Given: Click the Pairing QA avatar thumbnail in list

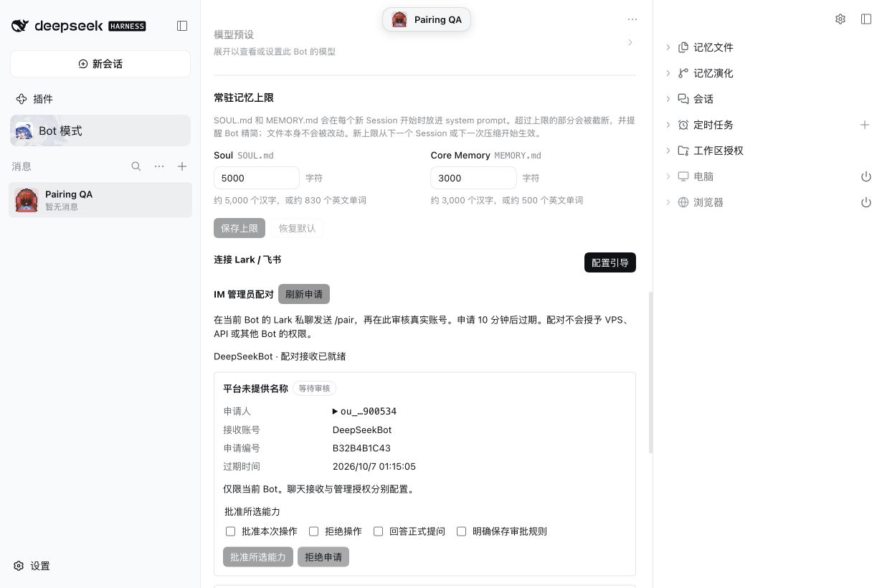Looking at the screenshot, I should pos(27,200).
